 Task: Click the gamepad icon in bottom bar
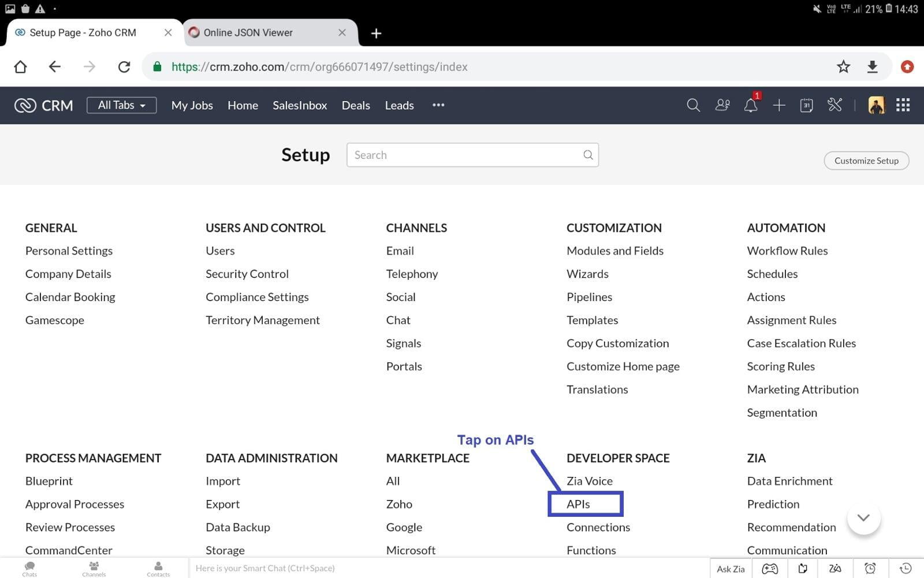[770, 569]
